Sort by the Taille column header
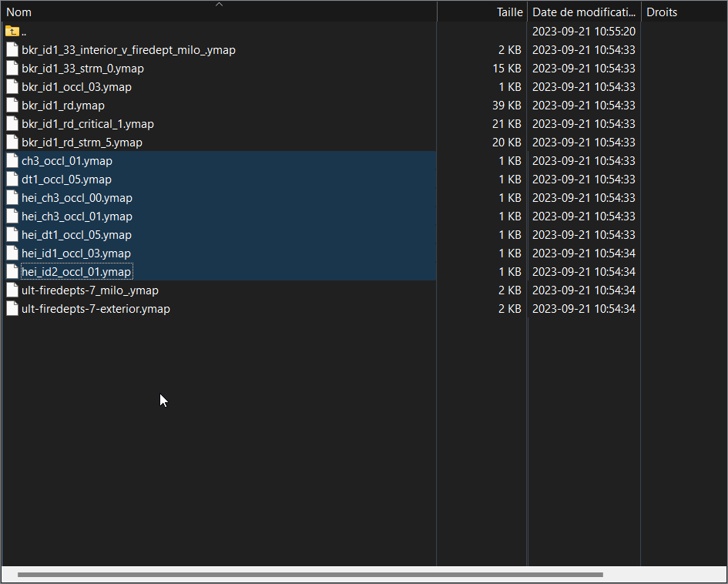This screenshot has height=584, width=728. (509, 12)
